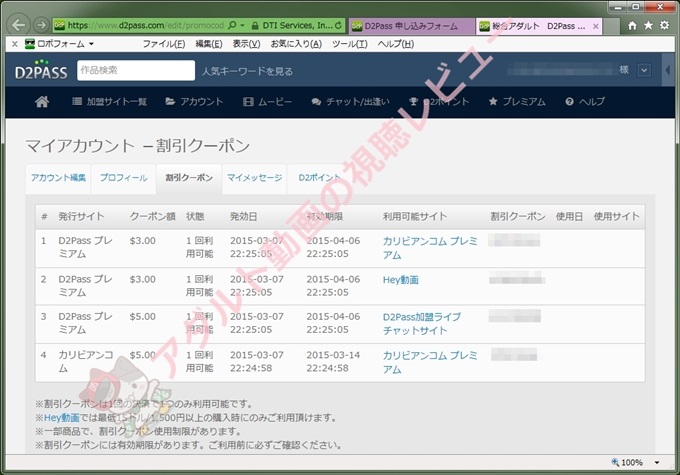Switch to D2Pass 申し込みフォーム browser tab
This screenshot has height=475, width=680.
[411, 26]
